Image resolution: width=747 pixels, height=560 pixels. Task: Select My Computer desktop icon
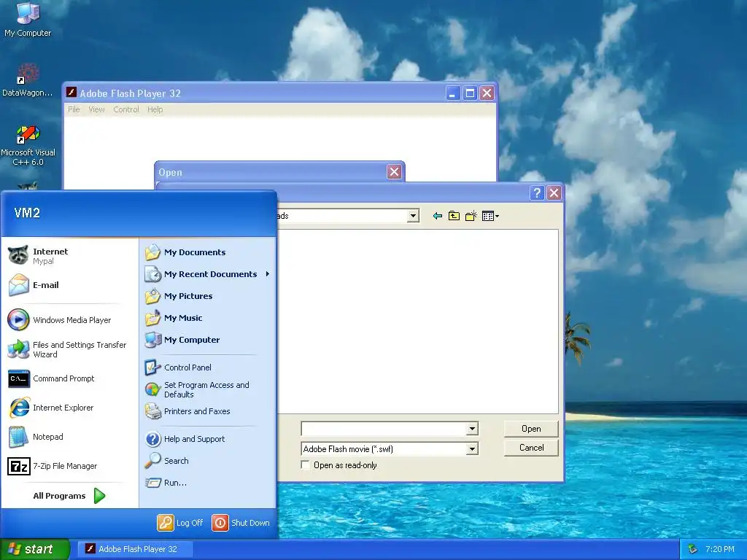pos(28,20)
